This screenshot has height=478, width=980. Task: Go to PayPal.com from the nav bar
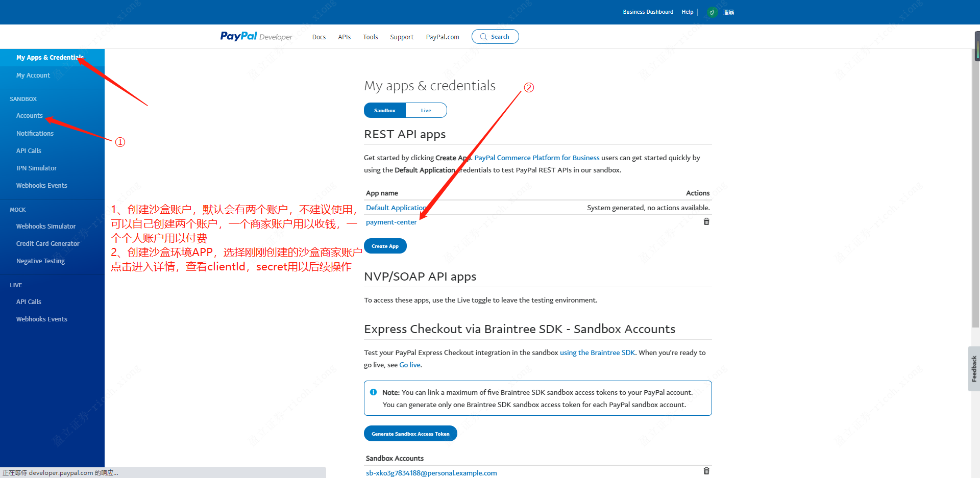(x=443, y=37)
